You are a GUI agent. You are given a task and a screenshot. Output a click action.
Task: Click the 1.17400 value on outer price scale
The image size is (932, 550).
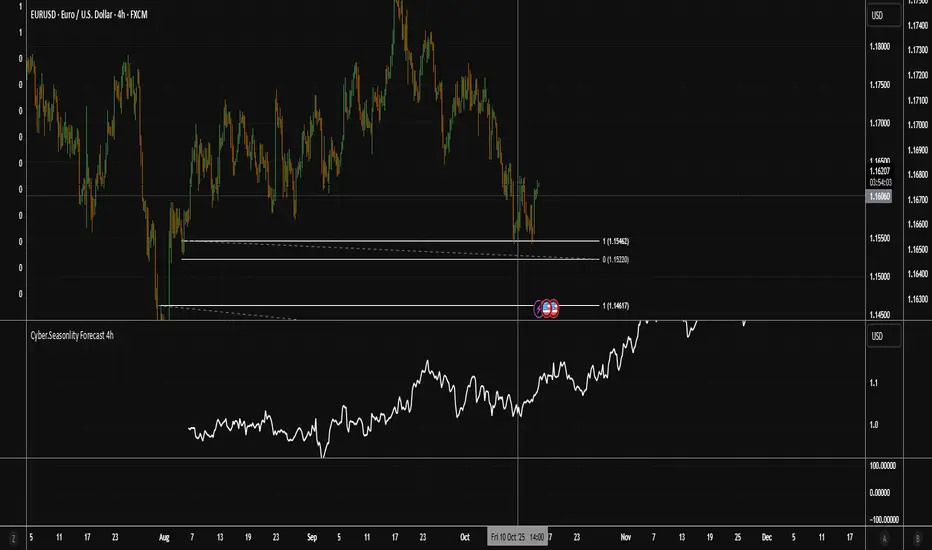pos(918,26)
